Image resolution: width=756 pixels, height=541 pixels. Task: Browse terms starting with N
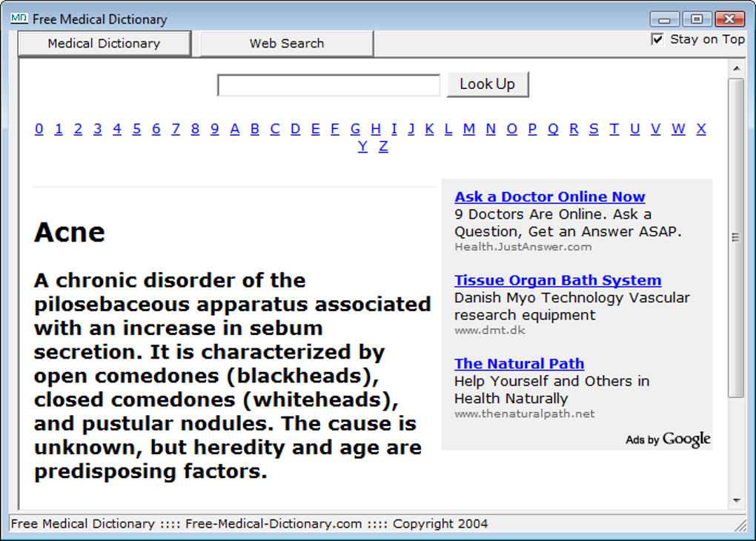pyautogui.click(x=491, y=129)
